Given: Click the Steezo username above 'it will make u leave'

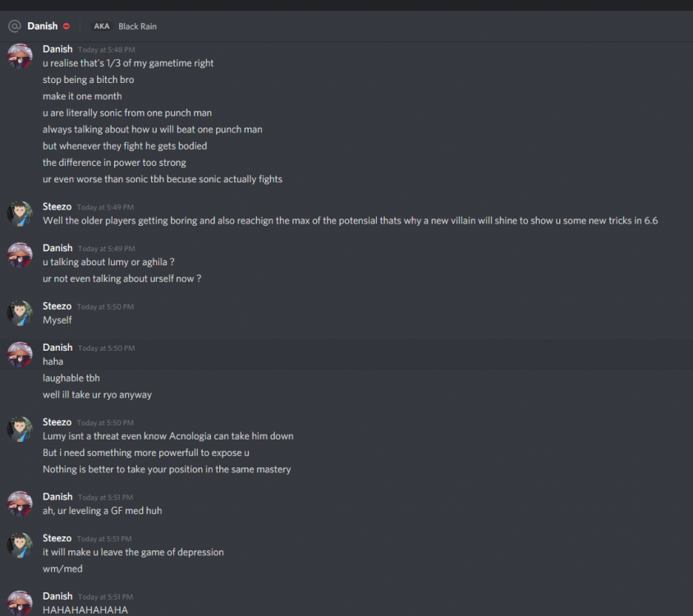Looking at the screenshot, I should (x=57, y=538).
